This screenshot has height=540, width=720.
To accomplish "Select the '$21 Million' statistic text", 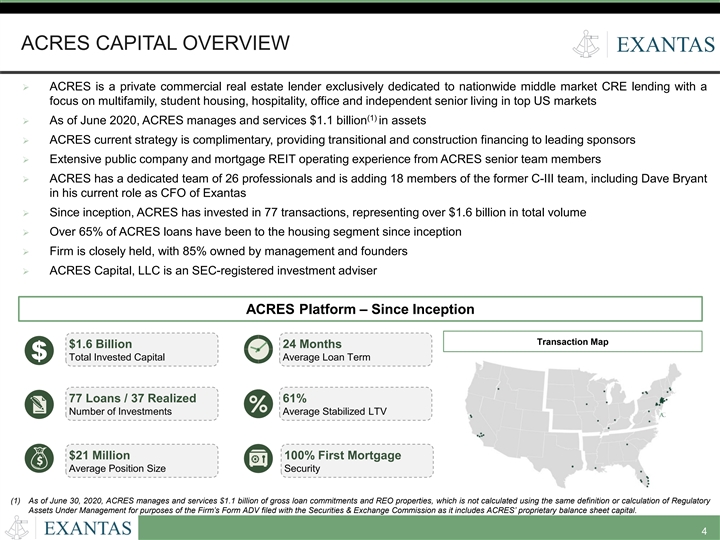I will pyautogui.click(x=100, y=455).
